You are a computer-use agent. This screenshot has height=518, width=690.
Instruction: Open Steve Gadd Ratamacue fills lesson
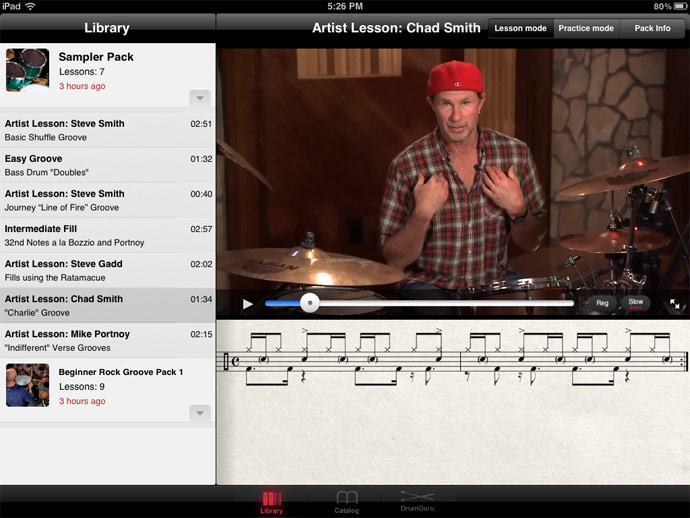click(108, 271)
